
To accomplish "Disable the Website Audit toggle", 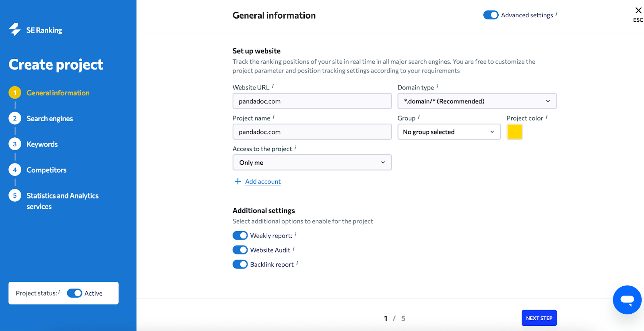I will tap(240, 250).
